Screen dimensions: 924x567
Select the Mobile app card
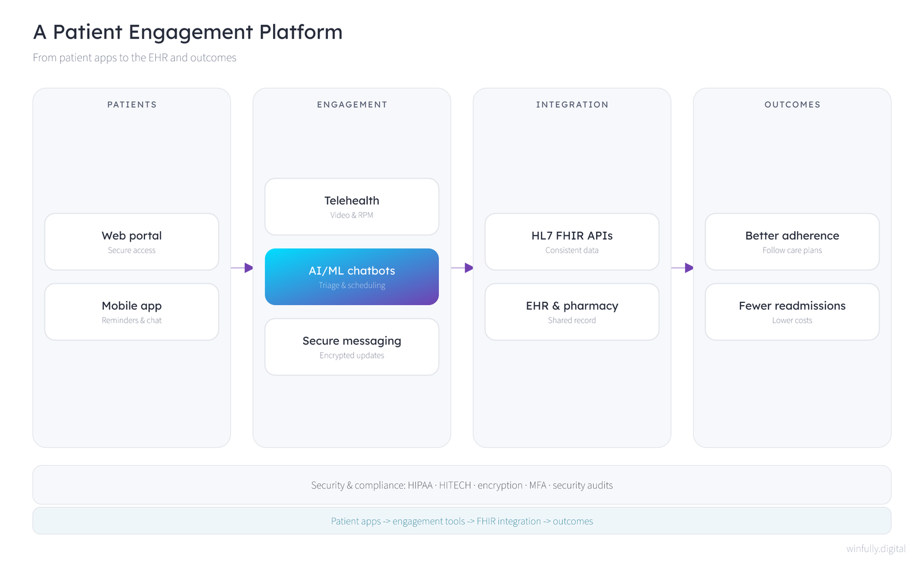(132, 312)
